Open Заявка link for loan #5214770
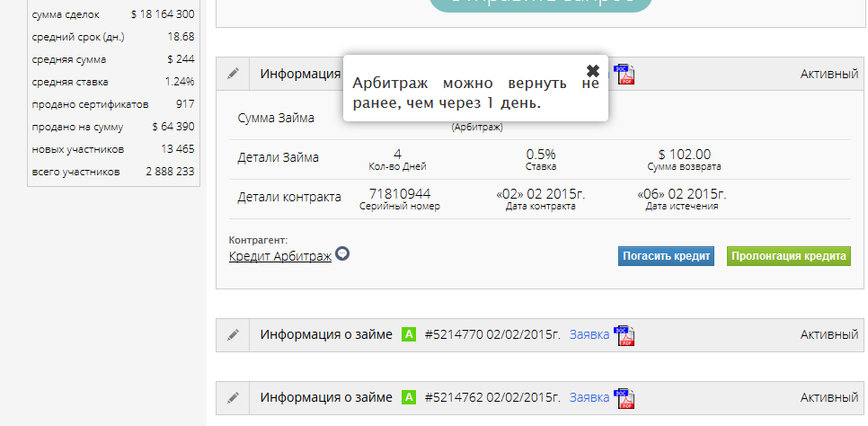This screenshot has width=868, height=426. [x=589, y=334]
